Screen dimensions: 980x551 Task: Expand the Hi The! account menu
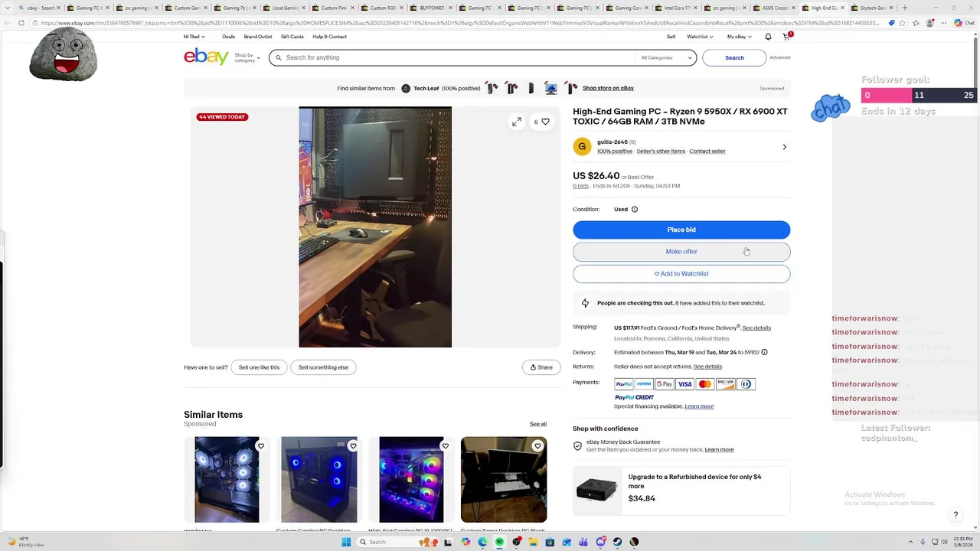[x=194, y=37]
